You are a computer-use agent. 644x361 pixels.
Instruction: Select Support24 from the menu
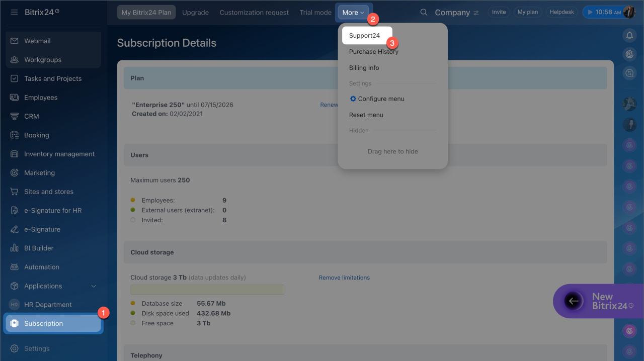point(365,36)
